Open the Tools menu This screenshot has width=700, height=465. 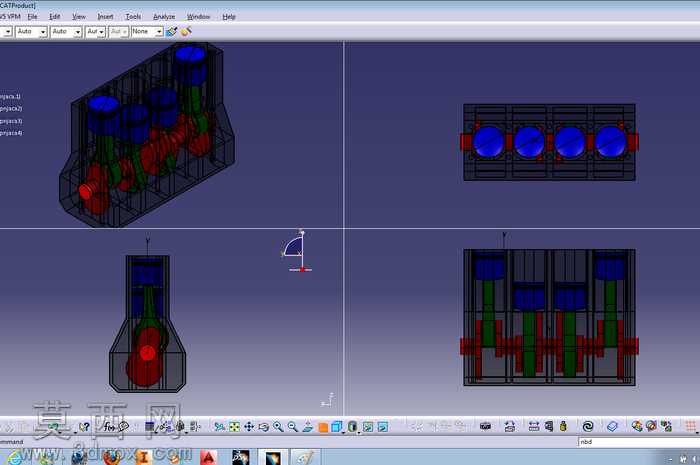point(133,17)
